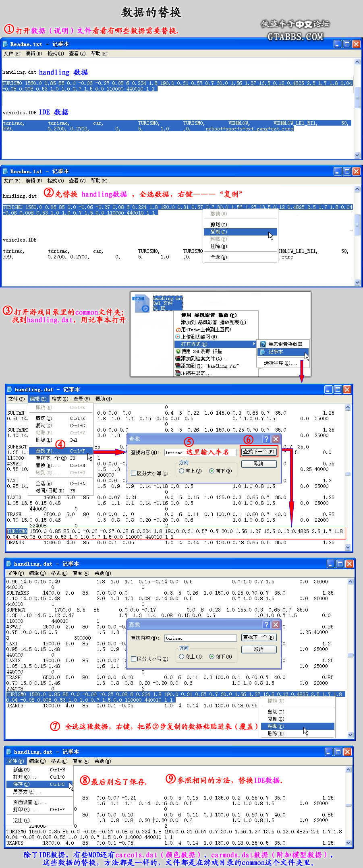Open 文件(F) menu in handling.dat window showing File menu

pyautogui.click(x=15, y=761)
